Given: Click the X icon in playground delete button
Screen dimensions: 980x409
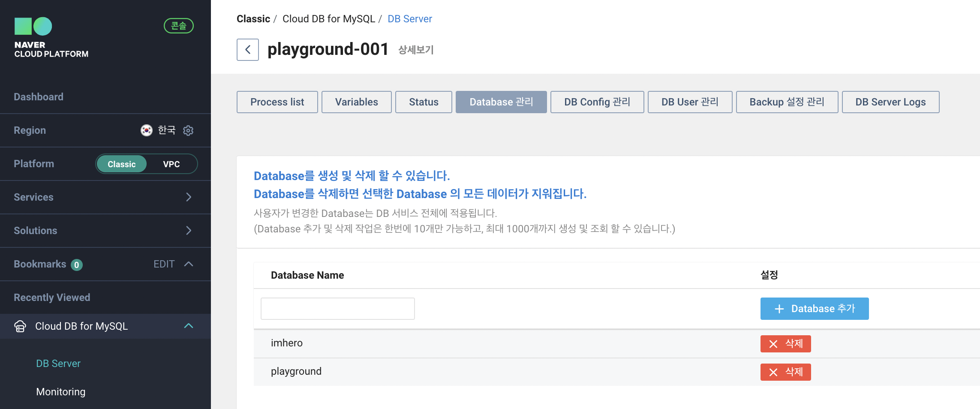Looking at the screenshot, I should click(x=773, y=372).
